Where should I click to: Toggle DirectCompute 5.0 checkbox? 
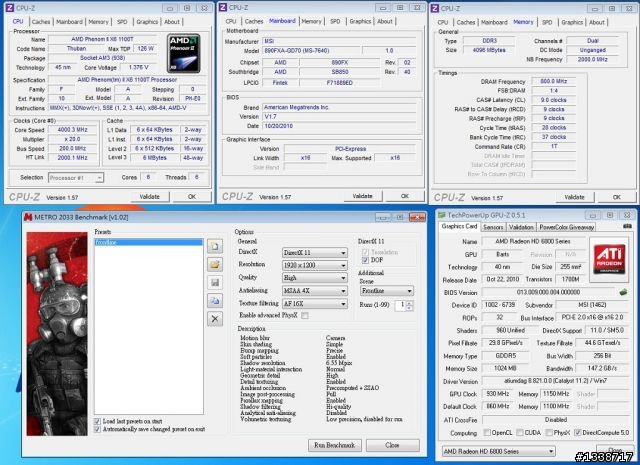tap(578, 432)
